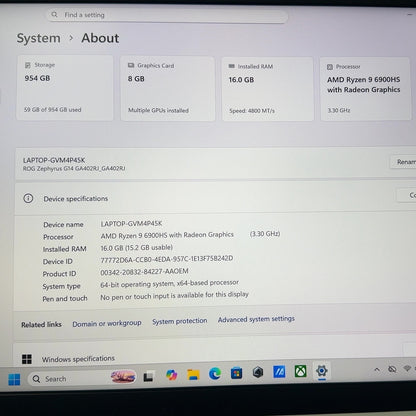
Task: Launch Xbox app from the taskbar
Action: [300, 371]
